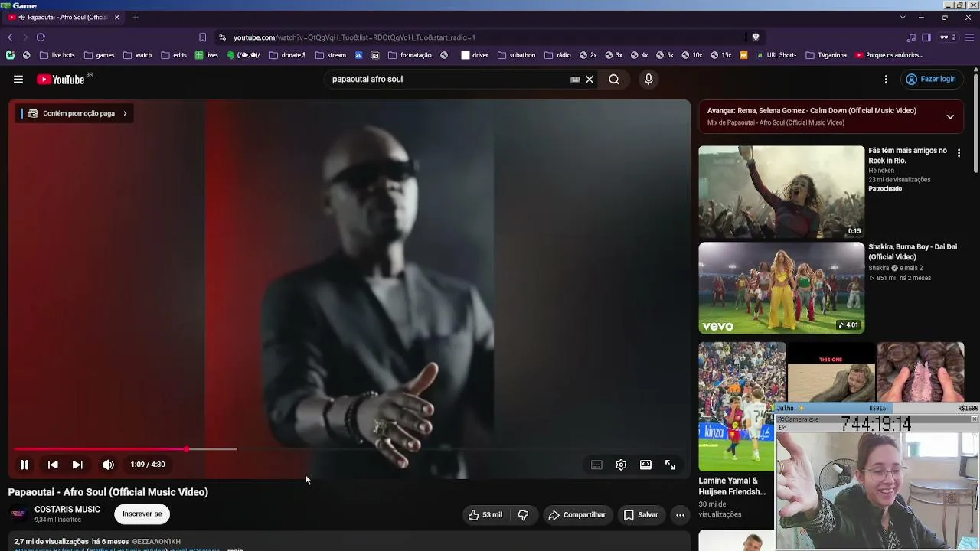Screen dimensions: 980x551
Task: Open the 'rádio' bookmark folder
Action: (x=558, y=55)
